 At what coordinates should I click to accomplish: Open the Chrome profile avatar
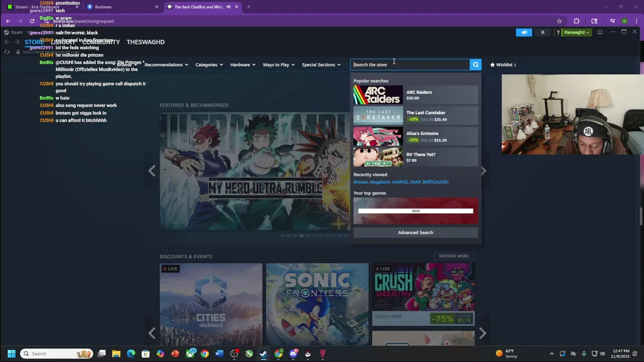pos(624,21)
